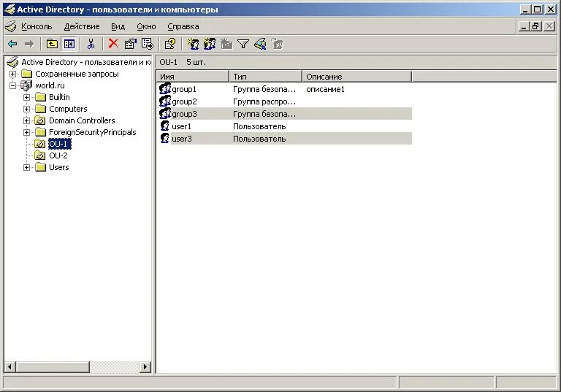Select the group2 name in the list
Screen dimensions: 561x392
pyautogui.click(x=184, y=102)
